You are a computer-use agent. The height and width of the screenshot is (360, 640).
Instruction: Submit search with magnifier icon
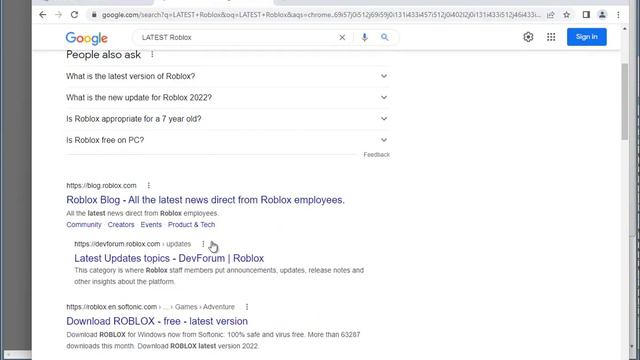(384, 37)
